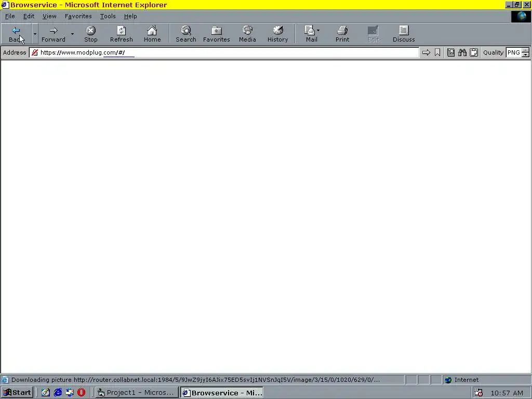Click the 10:57 AM clock

507,393
